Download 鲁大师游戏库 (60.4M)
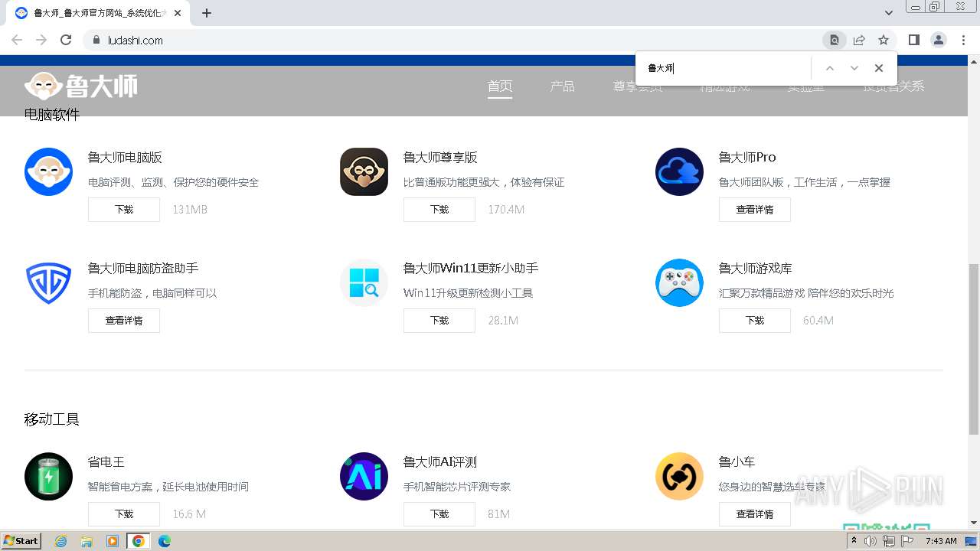Image resolution: width=980 pixels, height=551 pixels. [x=755, y=321]
